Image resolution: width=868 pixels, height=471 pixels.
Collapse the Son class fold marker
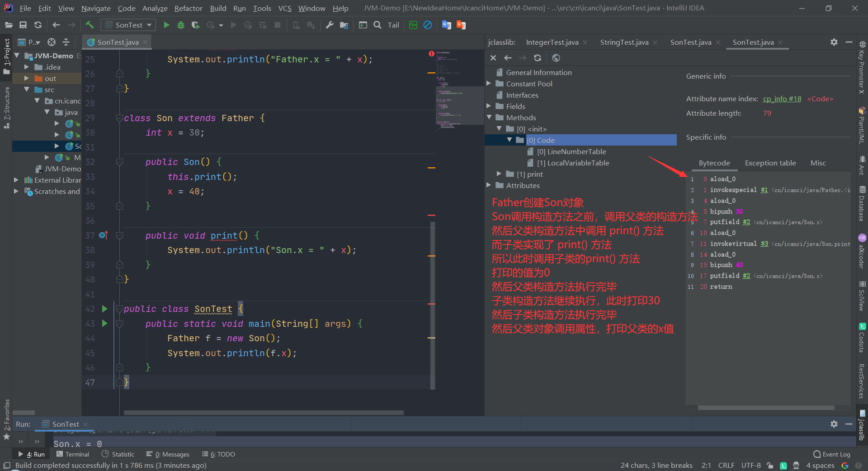(x=119, y=118)
